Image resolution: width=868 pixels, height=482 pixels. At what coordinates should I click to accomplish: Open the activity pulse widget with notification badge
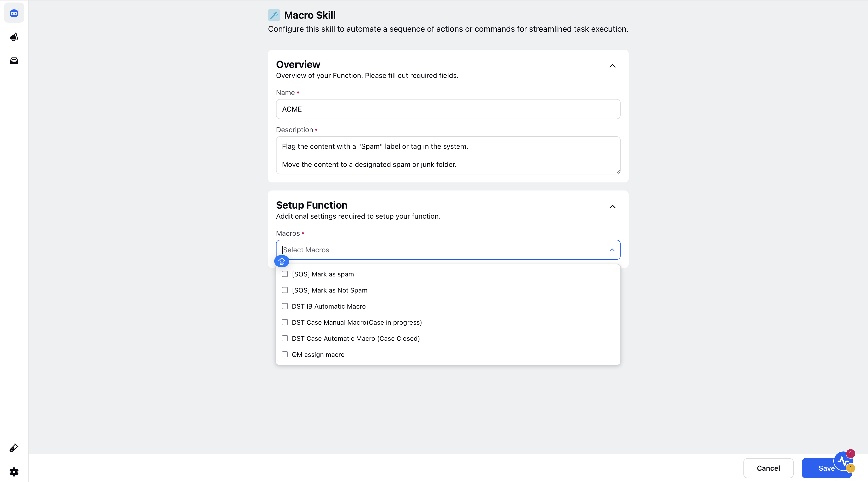pyautogui.click(x=844, y=461)
